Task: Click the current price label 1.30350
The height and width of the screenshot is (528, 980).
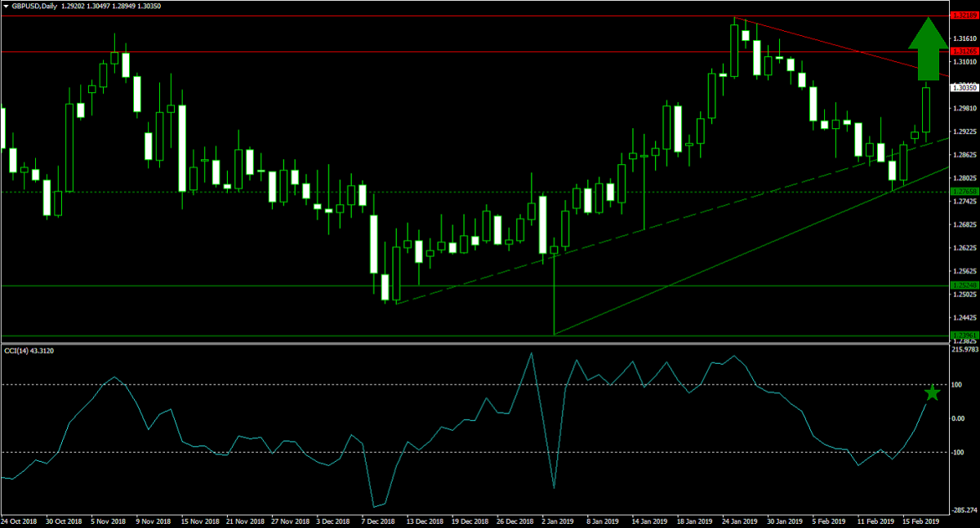Action: [964, 87]
